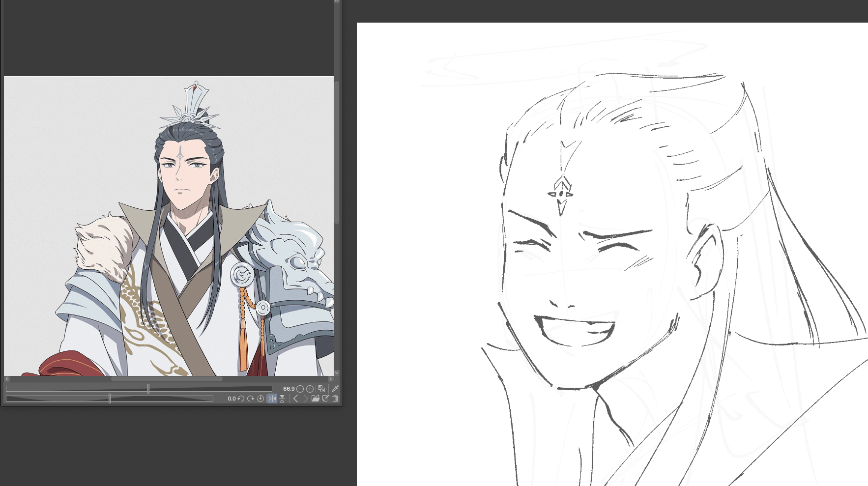
Task: Delete the image with trash icon
Action: coord(335,399)
